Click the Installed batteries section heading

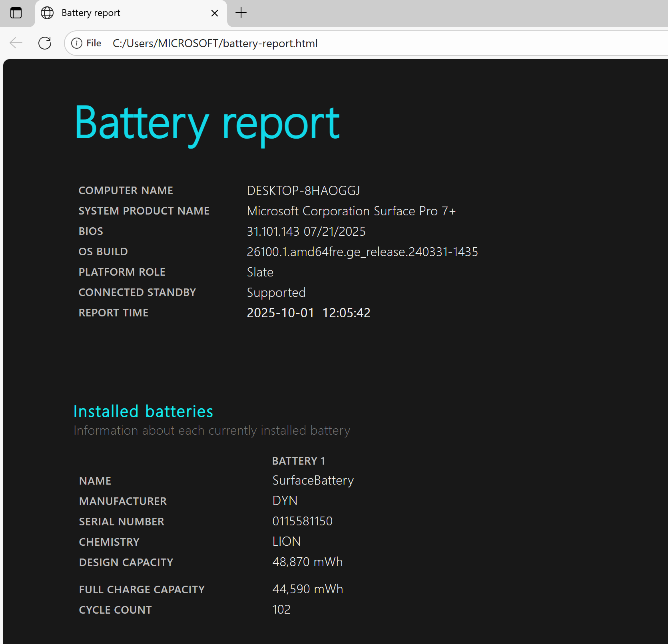(x=143, y=411)
